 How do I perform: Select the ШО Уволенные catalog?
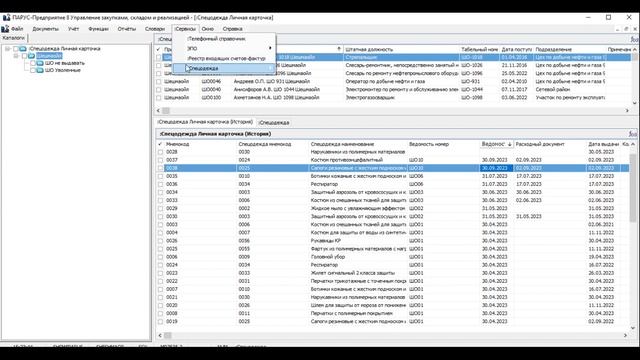point(62,70)
